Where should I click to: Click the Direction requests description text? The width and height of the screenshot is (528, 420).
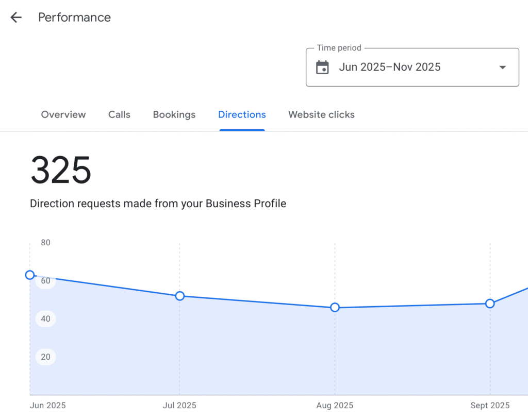pos(158,204)
